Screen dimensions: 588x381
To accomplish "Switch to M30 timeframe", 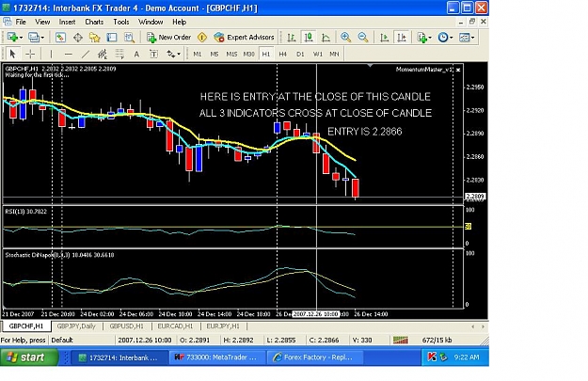I will 248,54.
